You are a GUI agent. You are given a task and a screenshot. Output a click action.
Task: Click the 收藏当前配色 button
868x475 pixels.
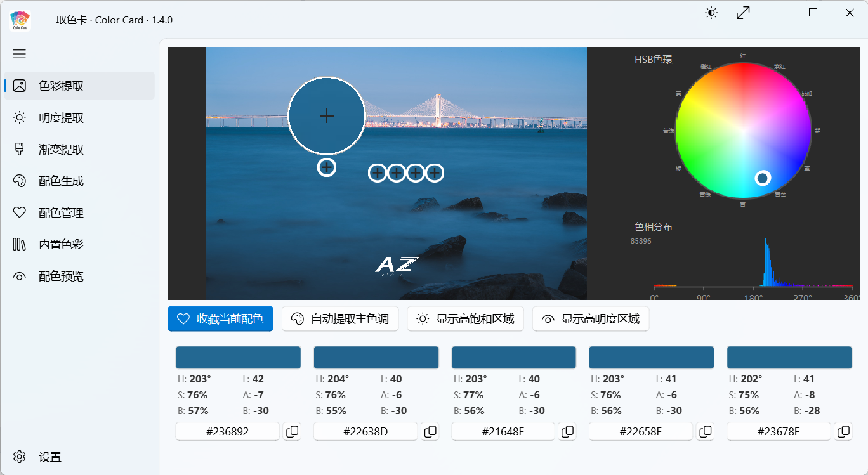point(220,319)
